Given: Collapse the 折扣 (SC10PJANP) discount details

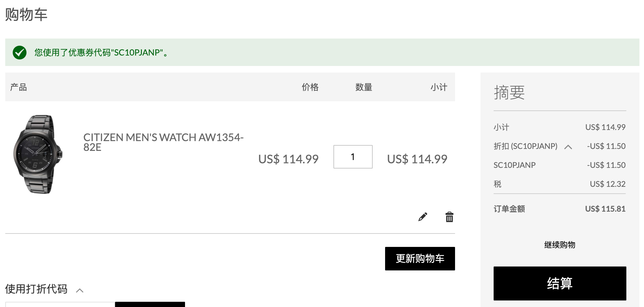Looking at the screenshot, I should click(x=568, y=147).
